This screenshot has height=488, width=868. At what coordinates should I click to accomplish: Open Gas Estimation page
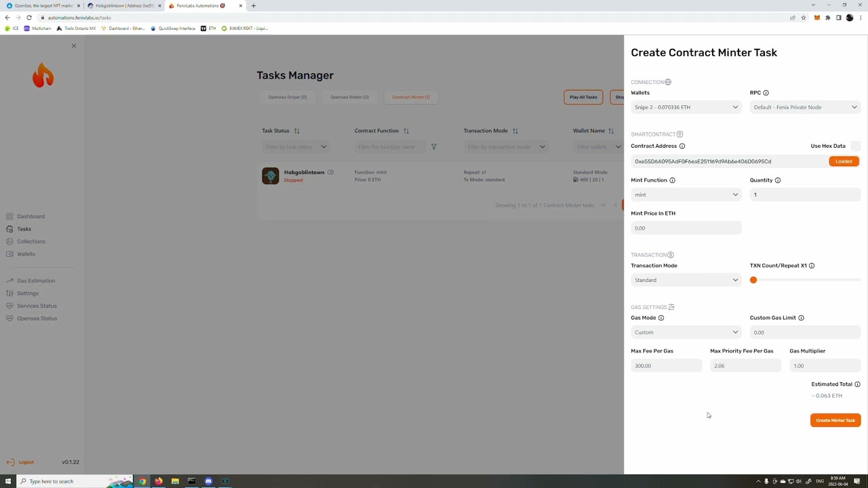click(x=36, y=281)
